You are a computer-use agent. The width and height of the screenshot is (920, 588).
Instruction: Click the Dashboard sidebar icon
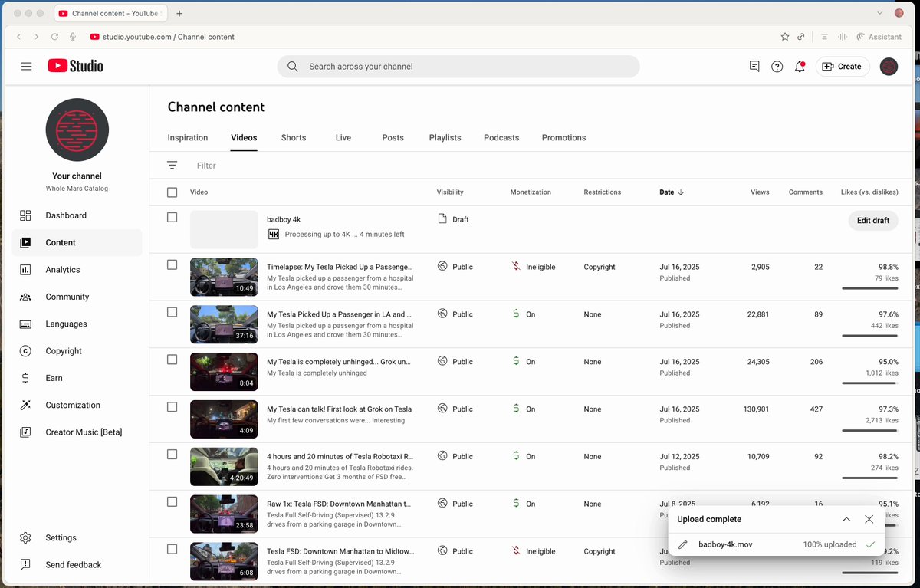(x=25, y=215)
